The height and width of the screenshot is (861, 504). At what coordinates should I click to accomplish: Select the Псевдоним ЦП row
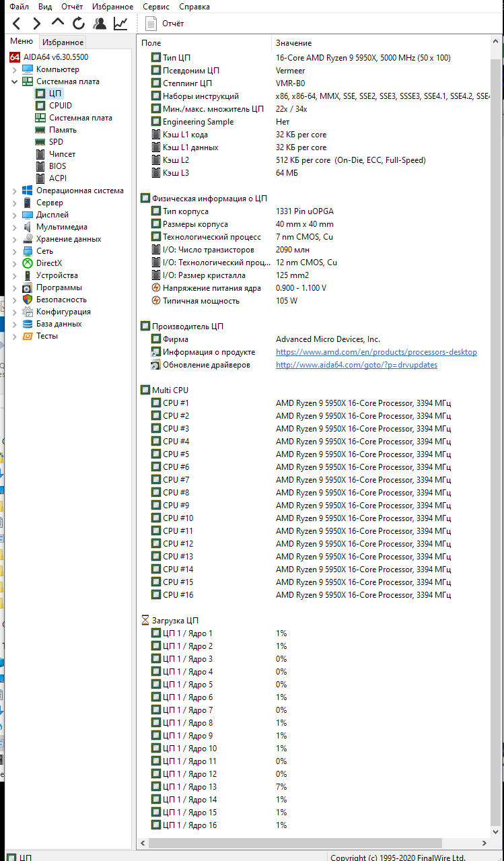coord(314,71)
